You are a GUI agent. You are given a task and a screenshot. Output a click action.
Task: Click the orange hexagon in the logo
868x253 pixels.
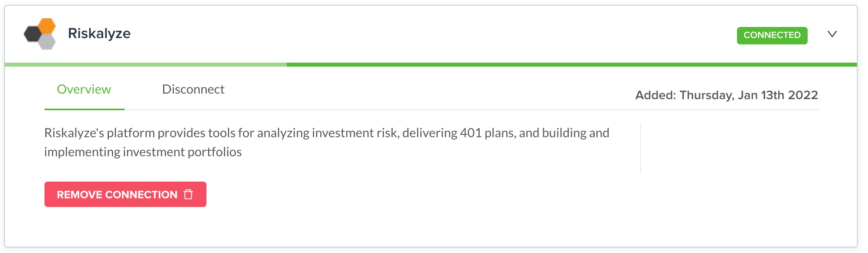(47, 26)
